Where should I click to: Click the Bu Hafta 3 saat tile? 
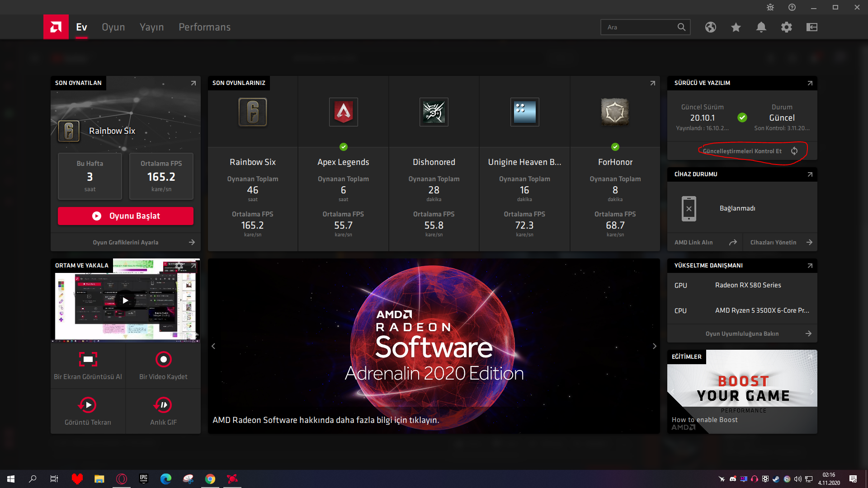click(x=90, y=176)
